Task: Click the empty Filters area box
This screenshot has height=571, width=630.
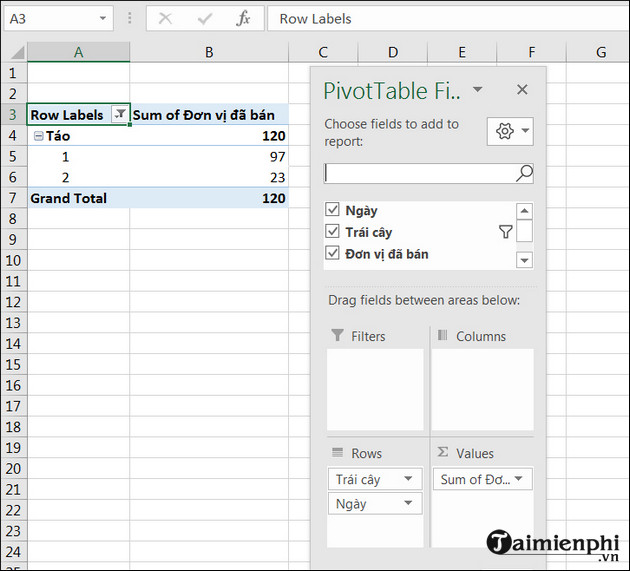Action: pos(375,389)
